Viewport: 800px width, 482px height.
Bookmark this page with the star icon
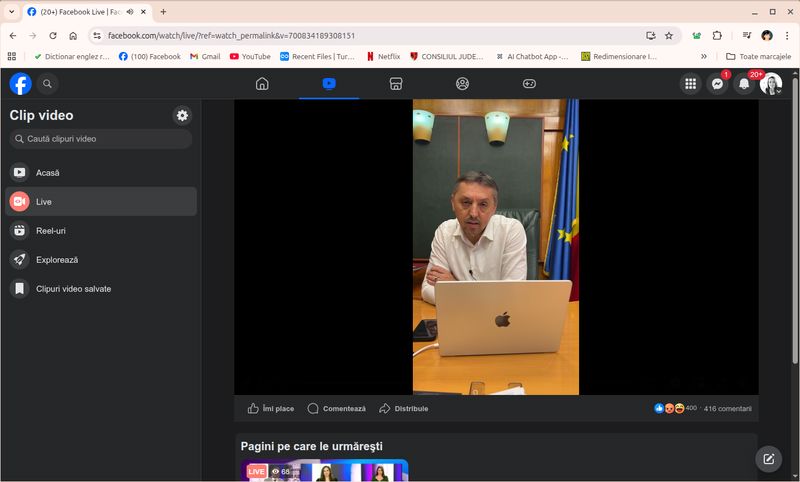[669, 35]
